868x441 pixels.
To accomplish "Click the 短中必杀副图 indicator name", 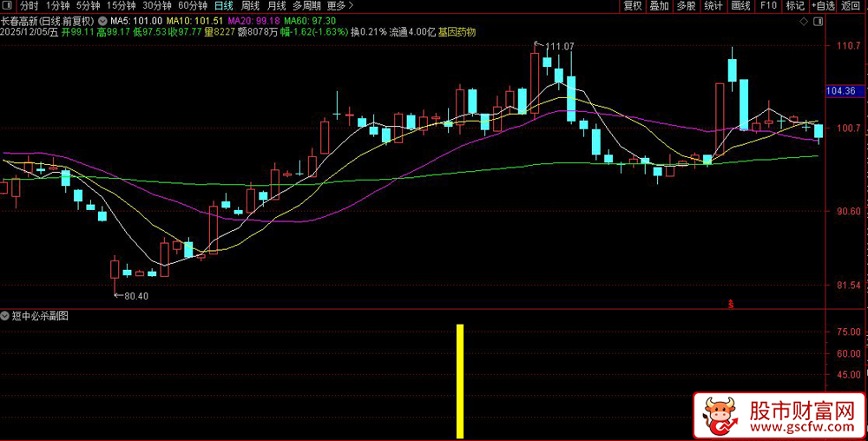I will (x=41, y=316).
